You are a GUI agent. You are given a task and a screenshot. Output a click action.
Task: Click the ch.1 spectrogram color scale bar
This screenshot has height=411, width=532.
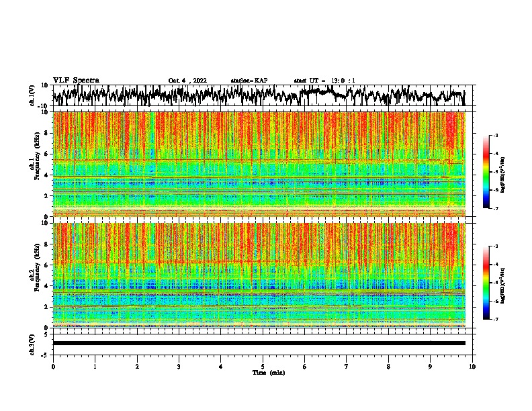click(486, 172)
